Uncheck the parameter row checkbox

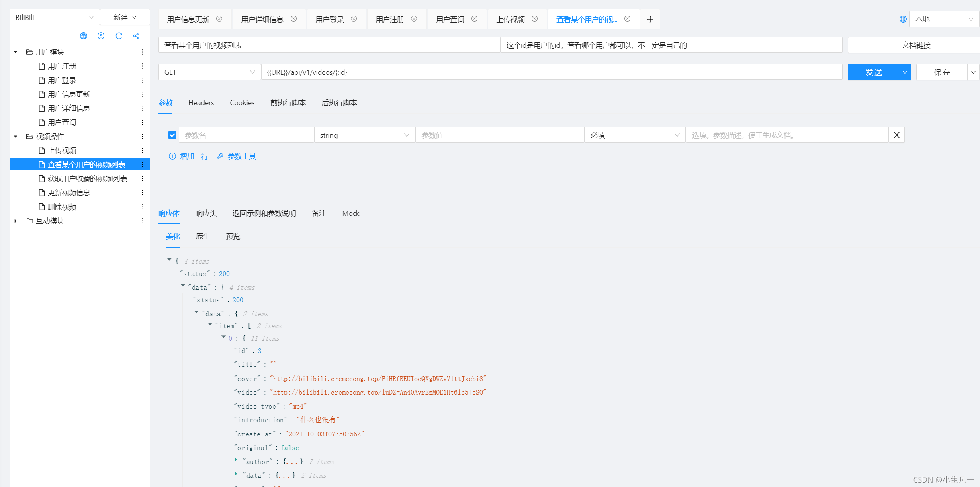point(172,135)
